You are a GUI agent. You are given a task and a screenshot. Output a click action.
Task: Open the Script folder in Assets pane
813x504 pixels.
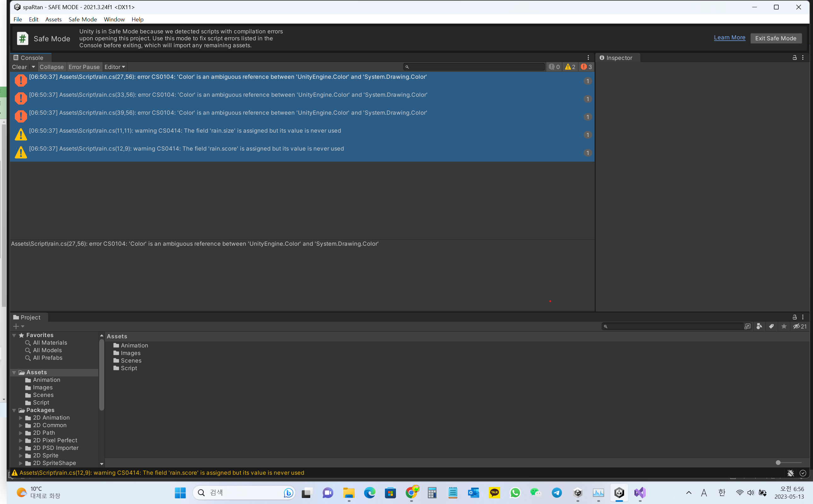point(125,368)
